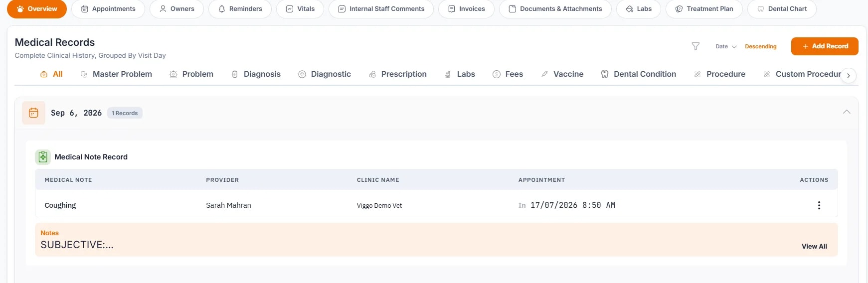Screen dimensions: 868x283
Task: Filter records by Problem
Action: (x=191, y=74)
